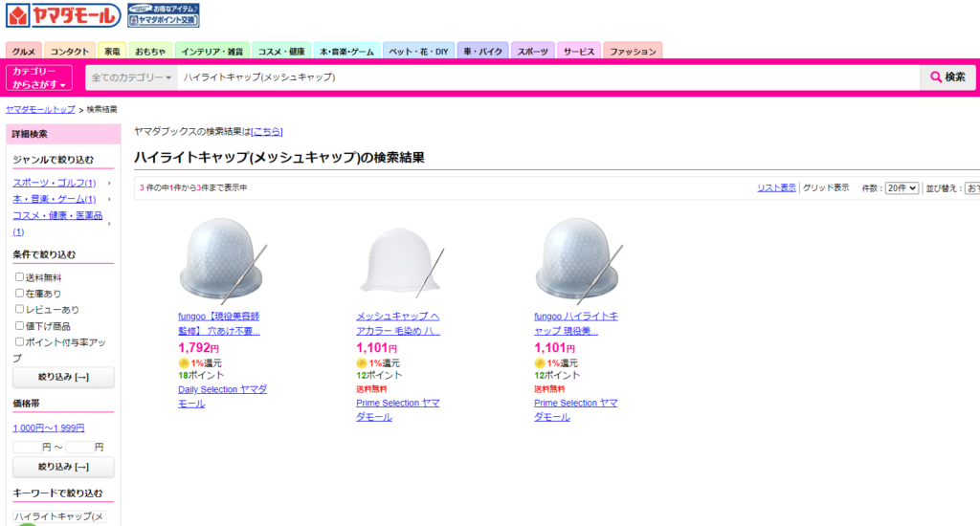Check the 値下げ商品 checkbox
The height and width of the screenshot is (526, 980).
[19, 325]
